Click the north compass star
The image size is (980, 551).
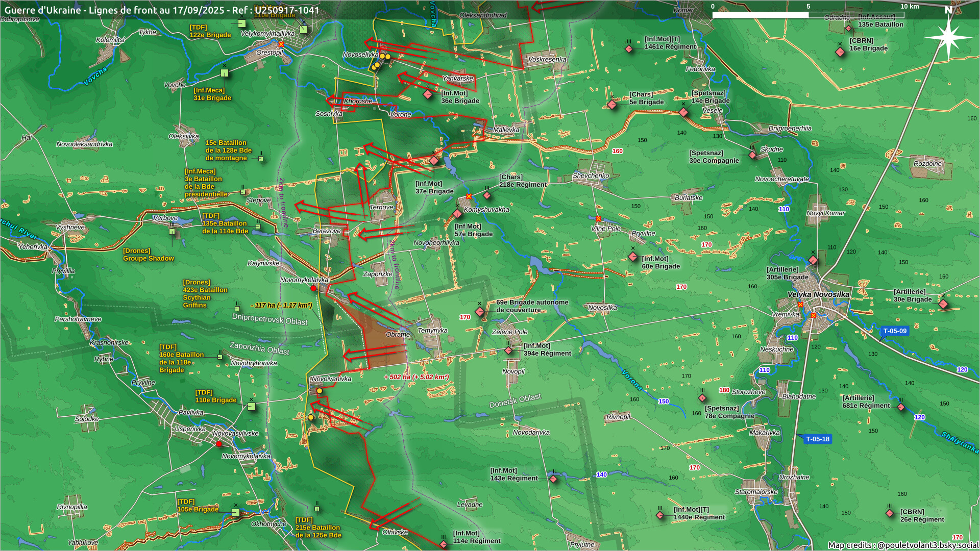pos(948,37)
